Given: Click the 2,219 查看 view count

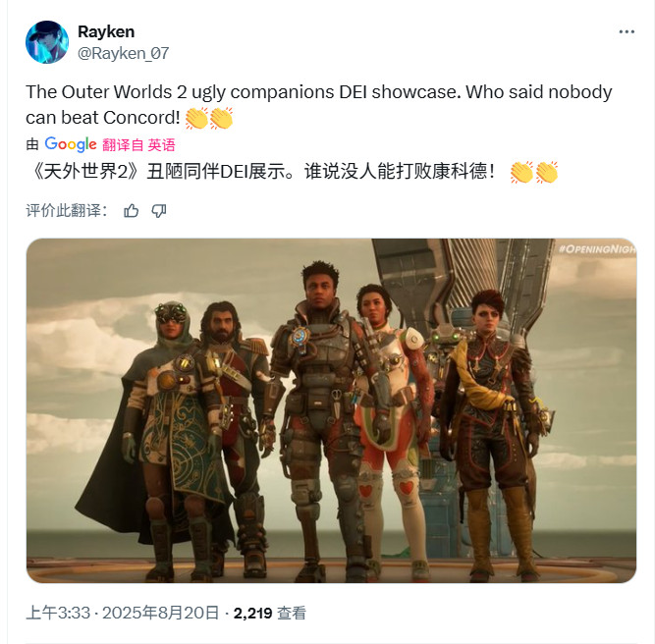Looking at the screenshot, I should (269, 614).
